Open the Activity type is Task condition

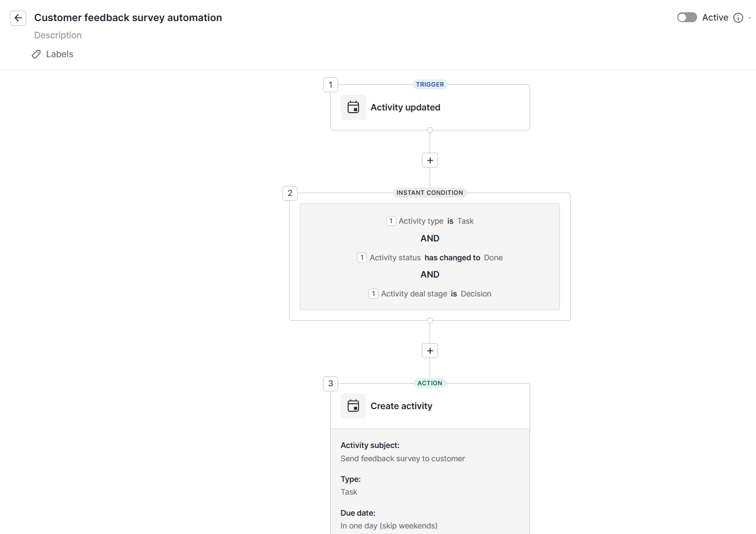coord(430,221)
